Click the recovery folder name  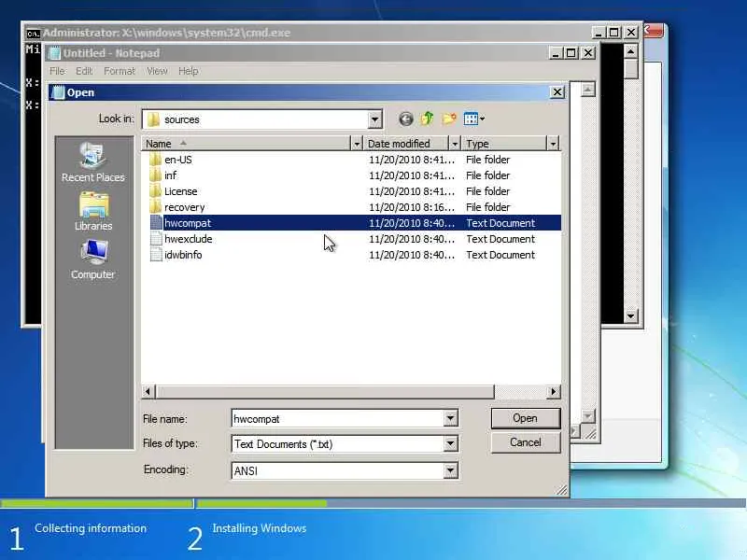[184, 207]
